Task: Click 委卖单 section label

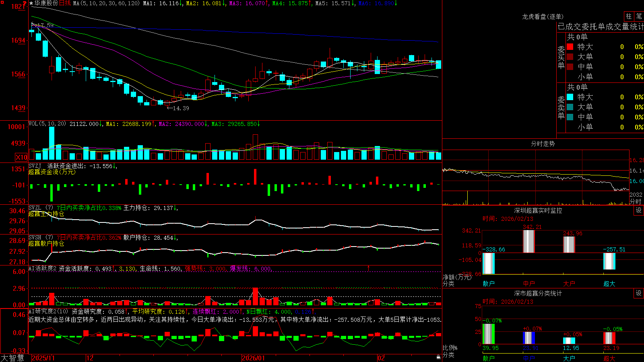Action: click(x=561, y=107)
